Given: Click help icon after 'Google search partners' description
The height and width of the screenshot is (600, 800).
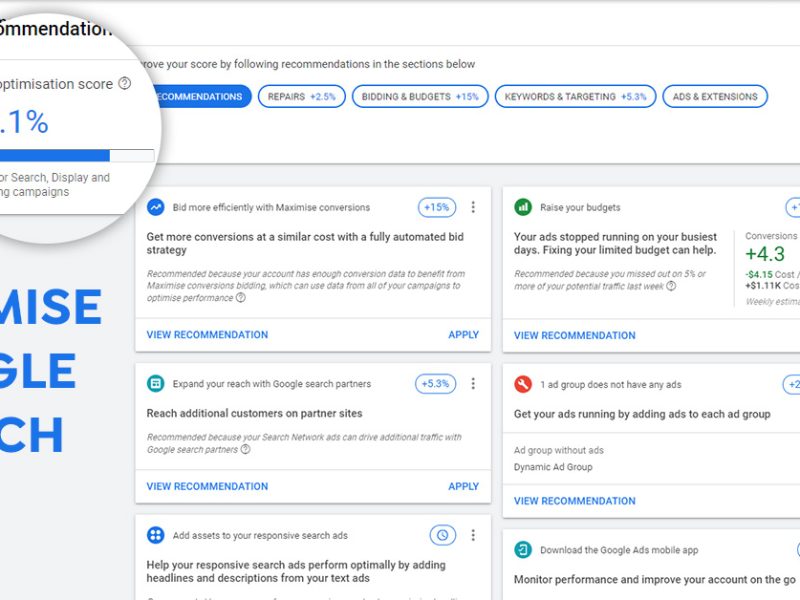Looking at the screenshot, I should [245, 449].
